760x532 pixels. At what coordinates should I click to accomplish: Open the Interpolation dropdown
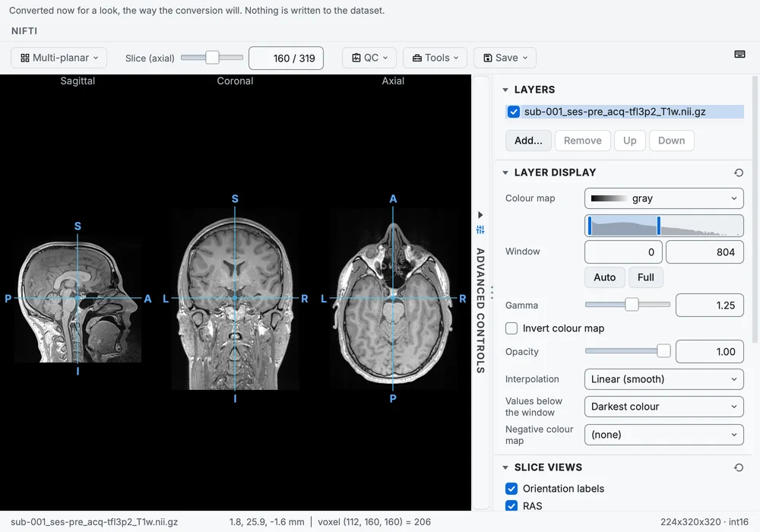[663, 379]
